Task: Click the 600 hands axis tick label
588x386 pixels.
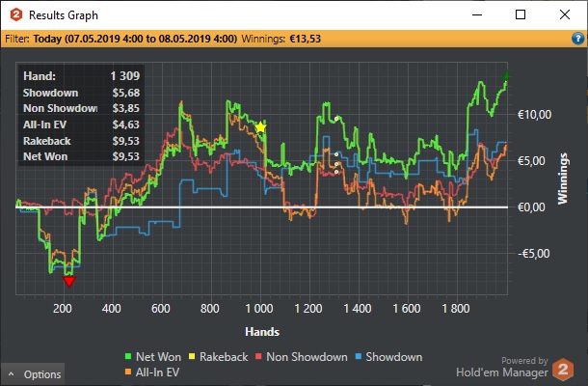Action: [161, 309]
